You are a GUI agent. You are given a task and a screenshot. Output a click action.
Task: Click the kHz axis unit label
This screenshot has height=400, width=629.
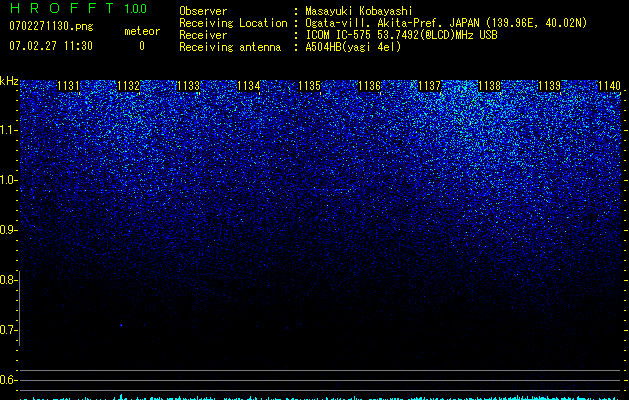pos(9,81)
